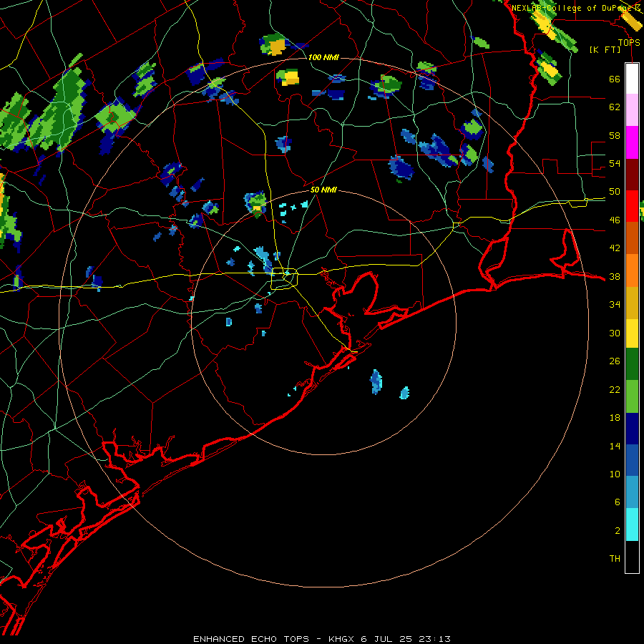644x644 pixels.
Task: Click the "100 NMI" range ring label
Action: [323, 57]
